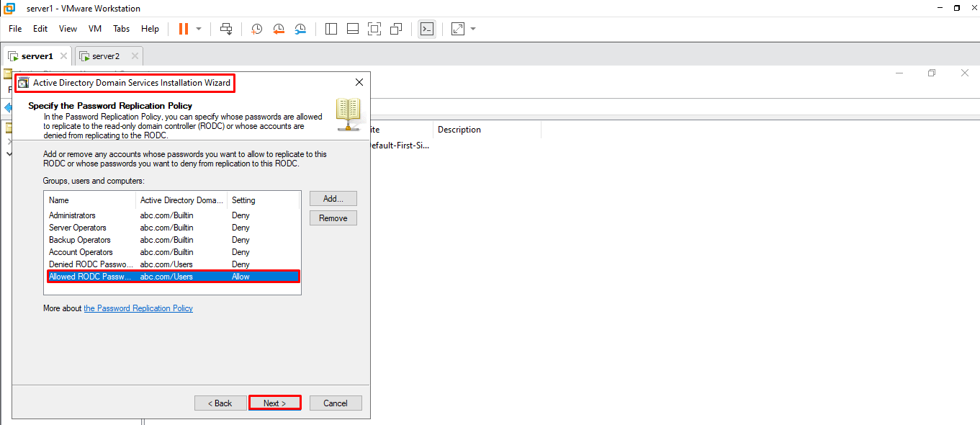Close the background console window
980x425 pixels.
coord(965,73)
